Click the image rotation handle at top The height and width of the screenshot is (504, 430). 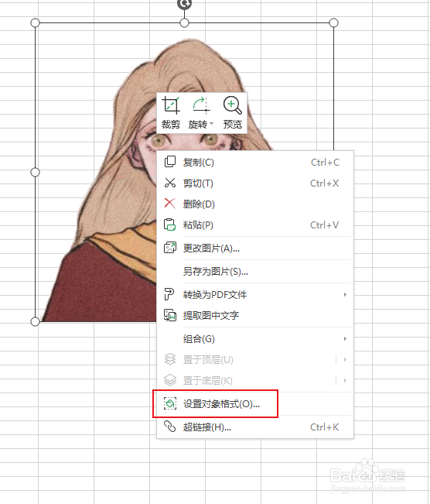[184, 4]
